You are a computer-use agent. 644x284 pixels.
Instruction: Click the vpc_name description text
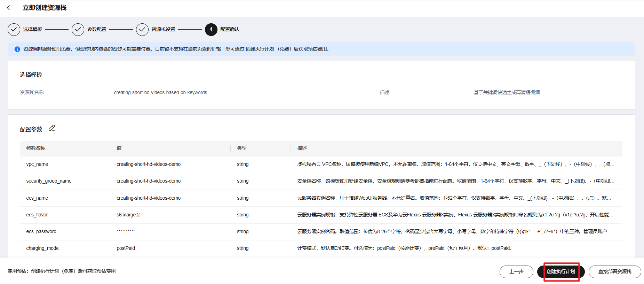456,164
